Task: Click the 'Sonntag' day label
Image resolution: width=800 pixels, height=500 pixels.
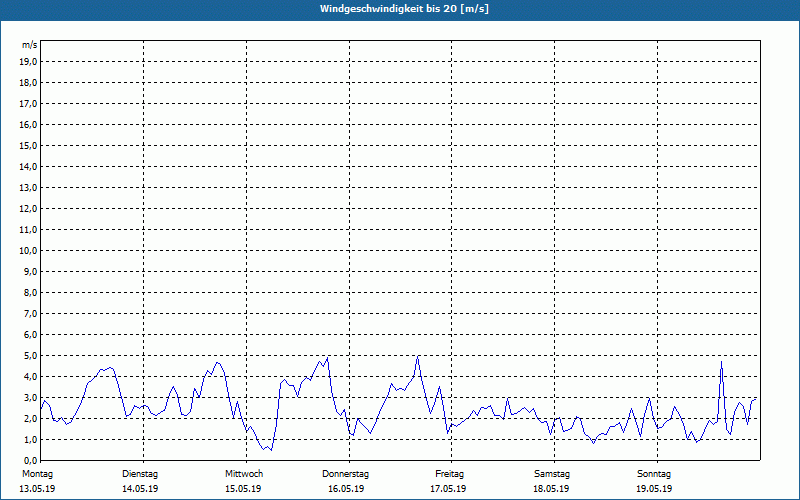Action: point(654,474)
